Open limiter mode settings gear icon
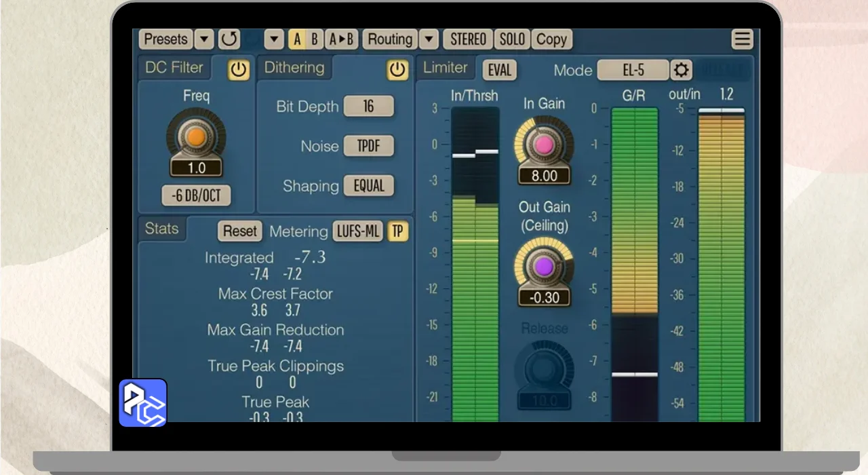 tap(681, 70)
